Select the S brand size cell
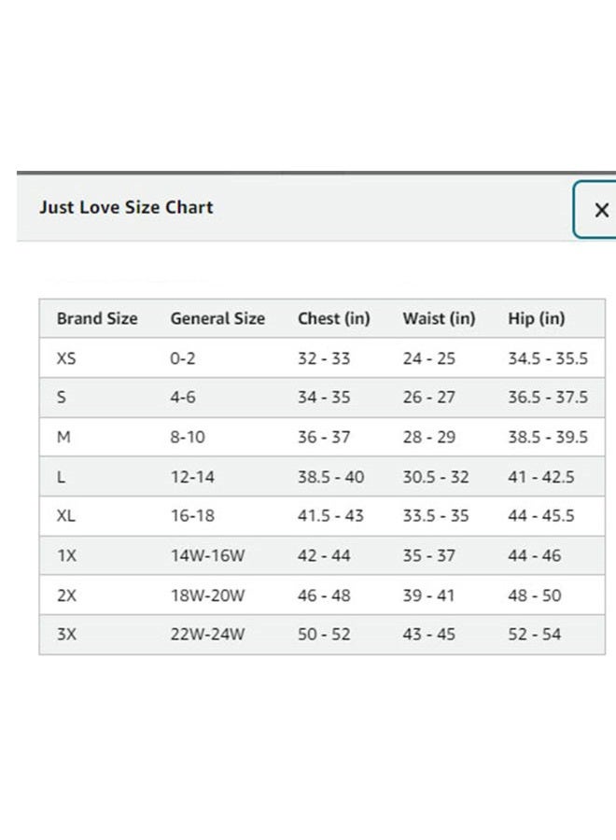The height and width of the screenshot is (840, 616). click(x=62, y=398)
